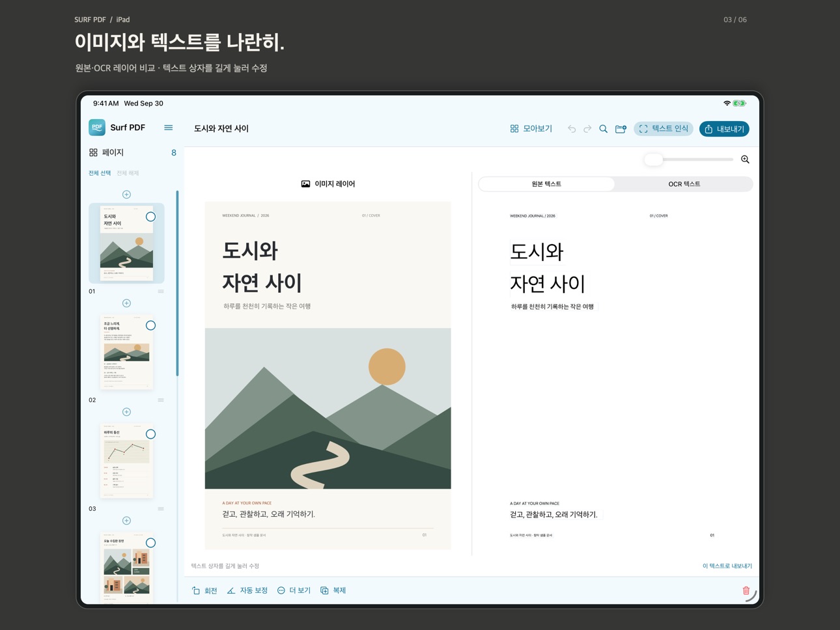Open the 모아보기 overview
This screenshot has width=840, height=630.
point(531,129)
